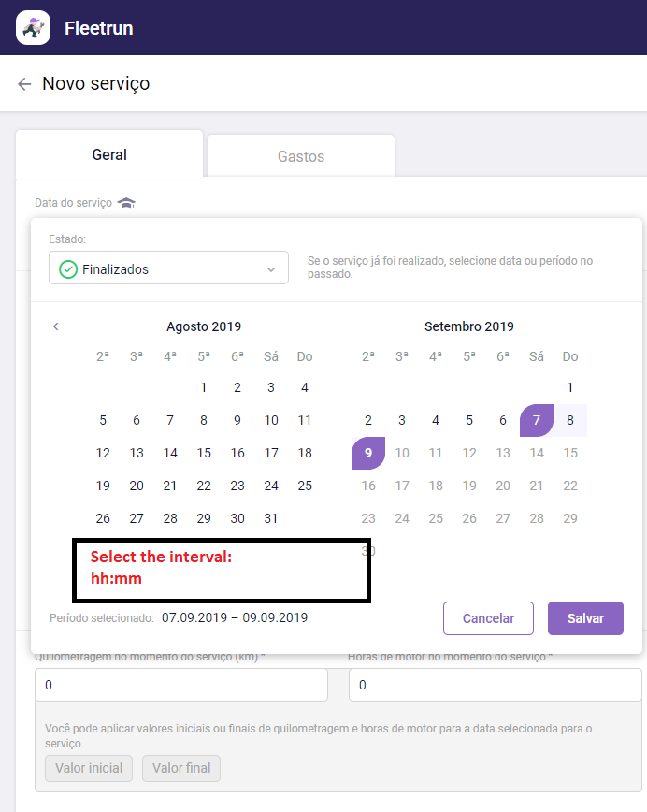Click the green Finalizados checkmark icon
The width and height of the screenshot is (647, 812).
click(x=68, y=269)
